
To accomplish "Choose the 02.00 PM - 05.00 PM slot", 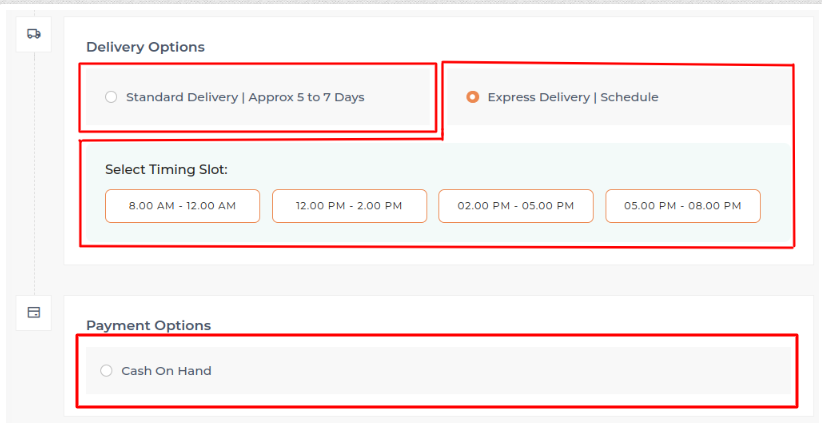I will pos(515,206).
